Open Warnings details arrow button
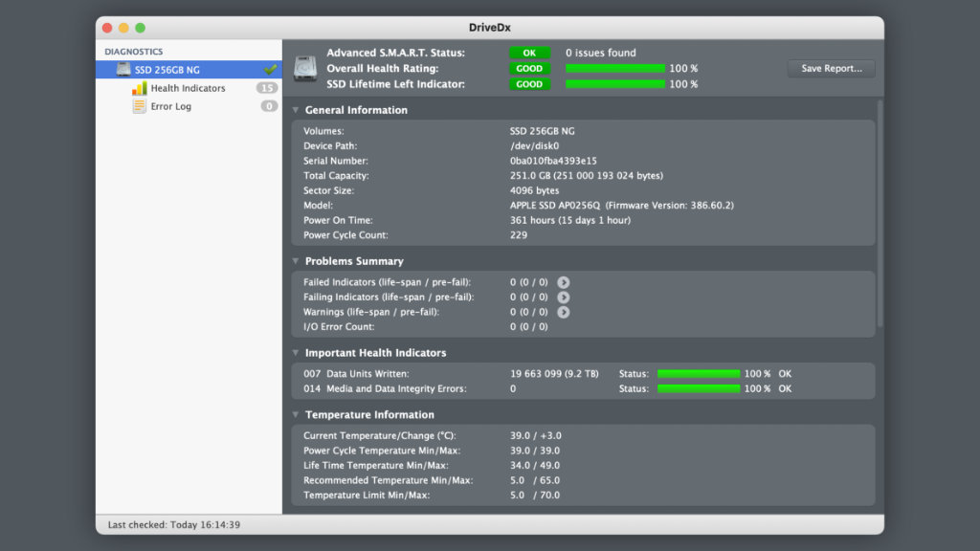980x551 pixels. tap(564, 312)
